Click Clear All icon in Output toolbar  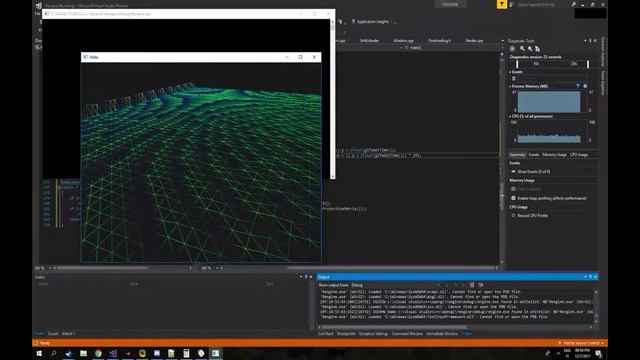[x=472, y=285]
